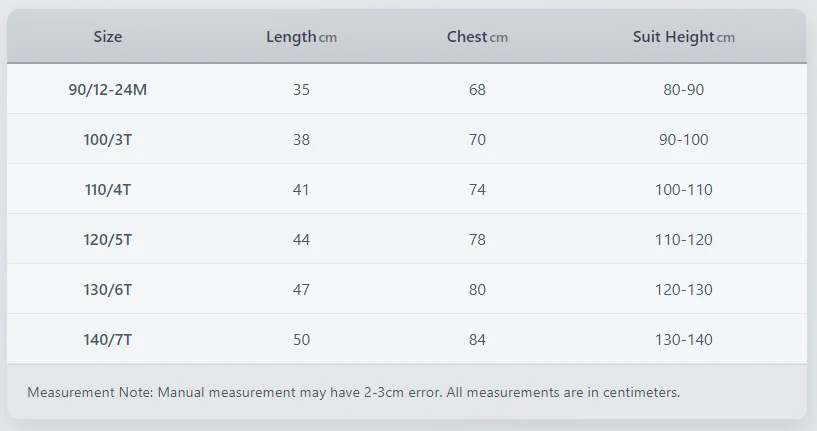817x431 pixels.
Task: Click suit height range 130-140
Action: 683,339
